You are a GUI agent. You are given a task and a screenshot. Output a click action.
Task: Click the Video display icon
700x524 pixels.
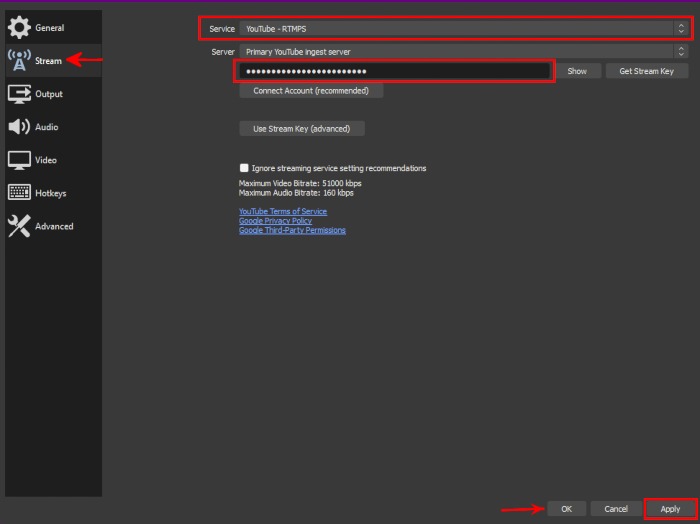[x=19, y=160]
